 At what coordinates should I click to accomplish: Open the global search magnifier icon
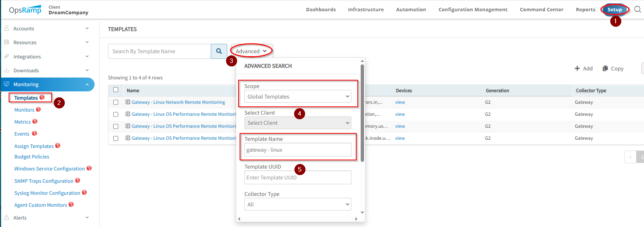click(638, 9)
